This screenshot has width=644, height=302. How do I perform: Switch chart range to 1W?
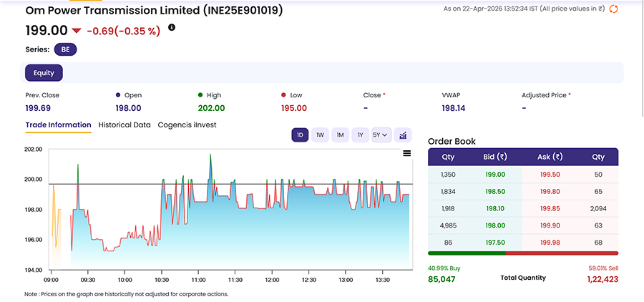click(320, 135)
